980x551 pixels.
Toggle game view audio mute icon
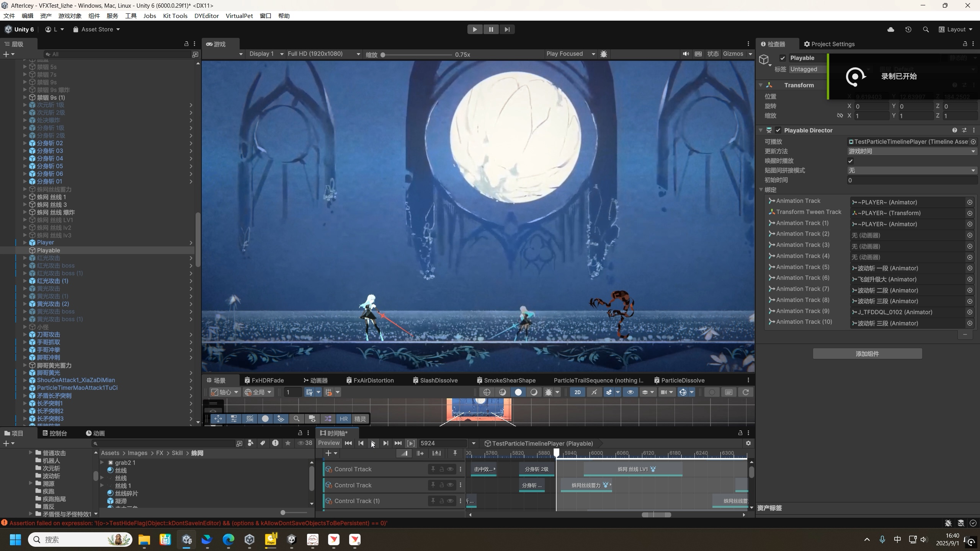(x=686, y=54)
